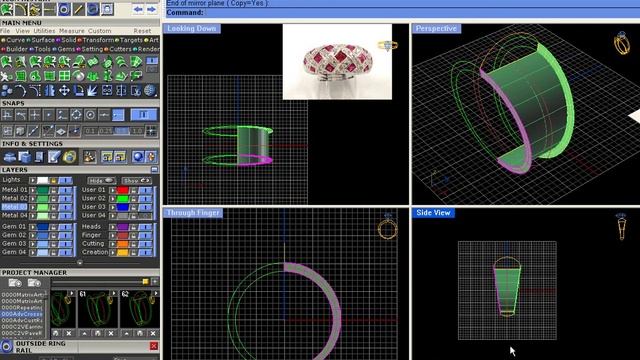This screenshot has height=360, width=640.
Task: Open the arrow menu on thumbnail 61
Action: tap(114, 293)
